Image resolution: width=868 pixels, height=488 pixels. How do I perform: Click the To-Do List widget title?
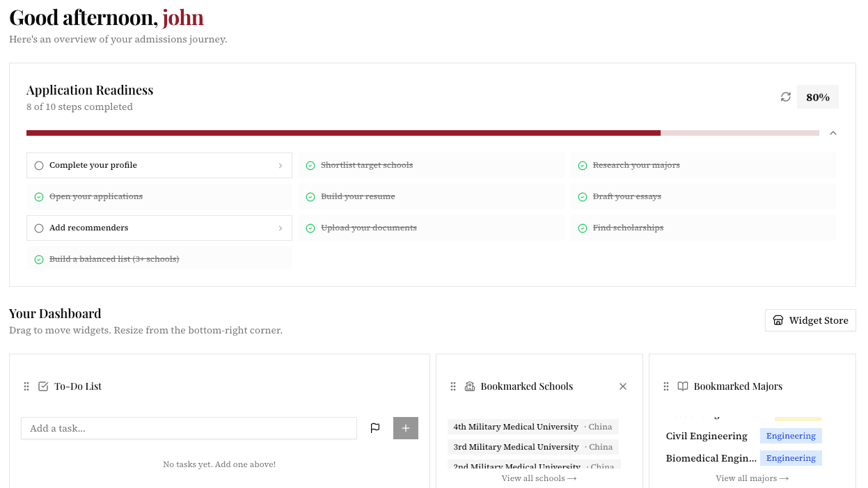click(x=78, y=386)
